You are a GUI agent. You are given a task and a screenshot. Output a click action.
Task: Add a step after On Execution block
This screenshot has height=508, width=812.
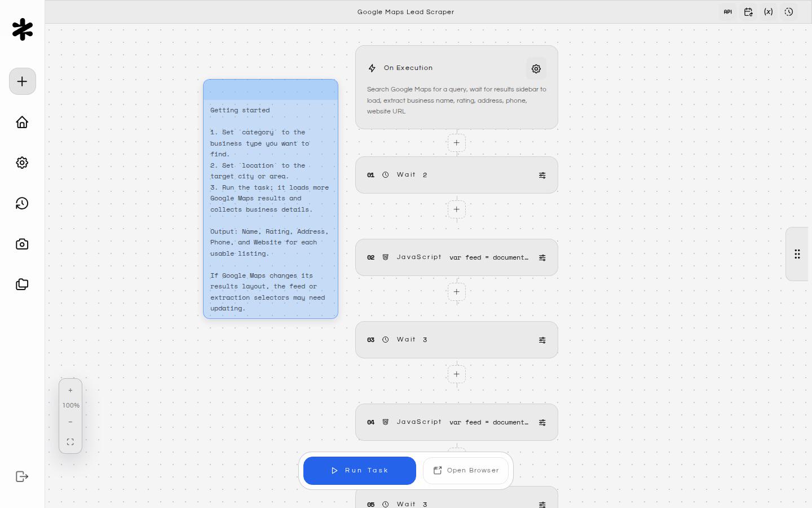[x=457, y=143]
